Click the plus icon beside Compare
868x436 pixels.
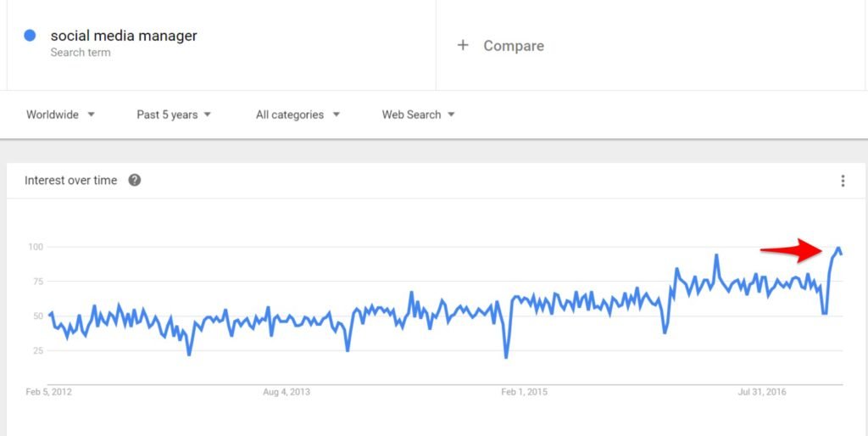click(x=463, y=46)
